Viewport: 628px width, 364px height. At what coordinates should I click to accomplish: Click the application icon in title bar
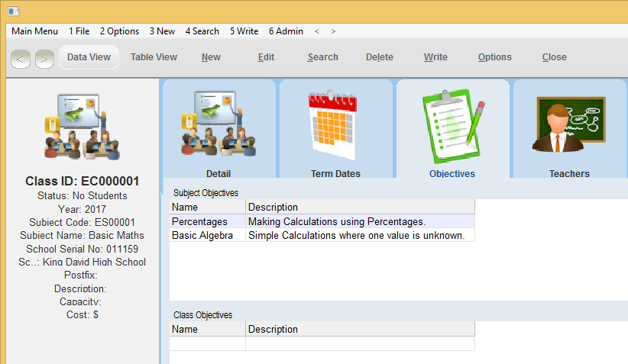[x=13, y=11]
